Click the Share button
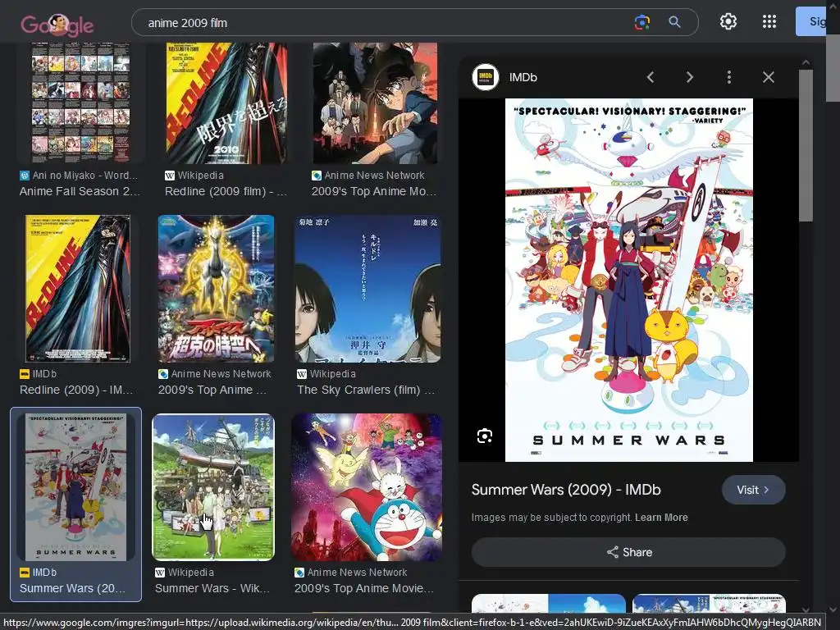The image size is (840, 630). point(628,552)
